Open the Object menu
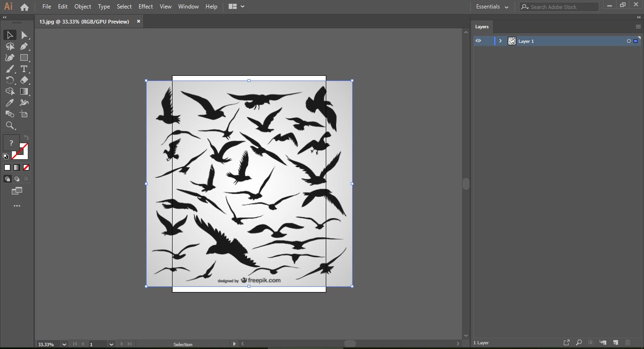 tap(83, 7)
